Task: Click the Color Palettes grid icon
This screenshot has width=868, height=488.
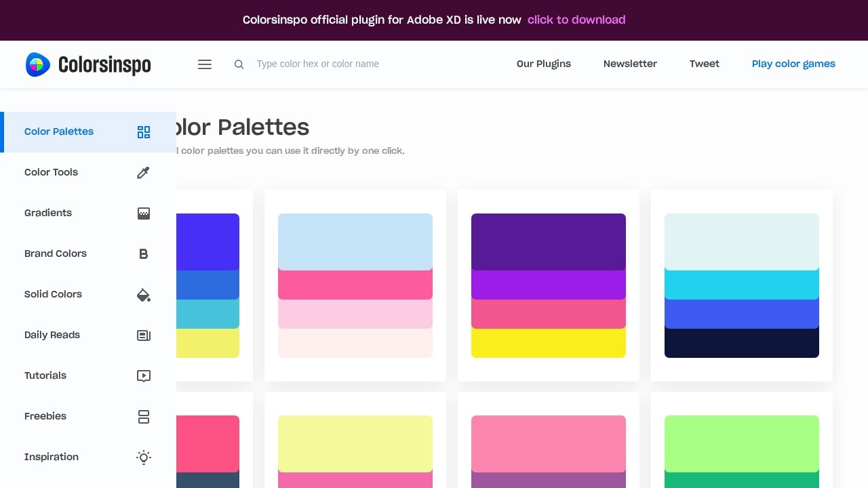Action: tap(144, 132)
